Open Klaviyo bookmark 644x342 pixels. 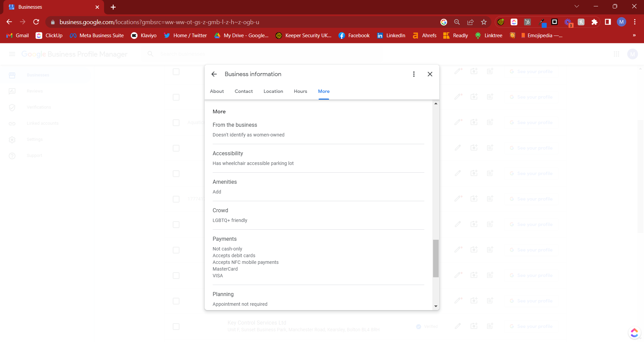click(x=144, y=36)
